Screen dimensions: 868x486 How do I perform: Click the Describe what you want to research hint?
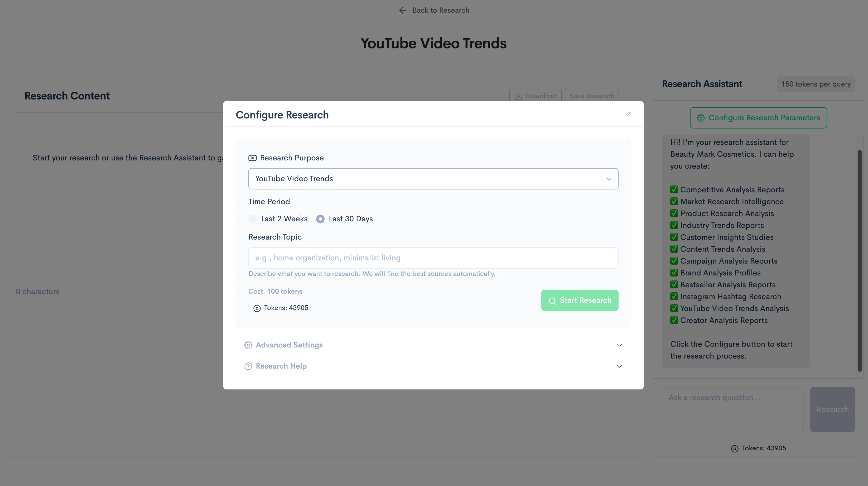[372, 274]
